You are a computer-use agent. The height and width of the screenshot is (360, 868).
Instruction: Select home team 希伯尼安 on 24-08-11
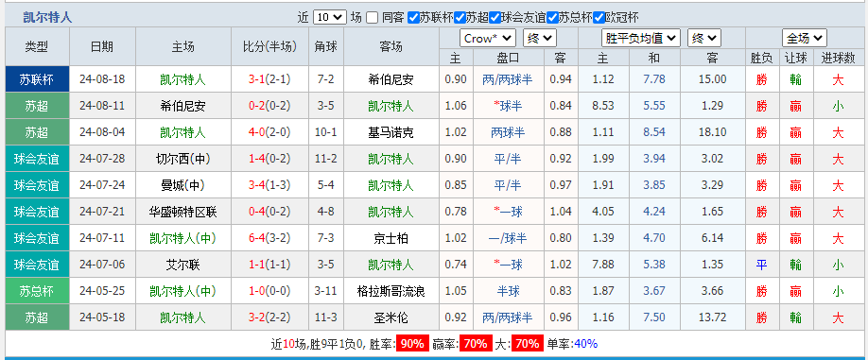(x=182, y=106)
